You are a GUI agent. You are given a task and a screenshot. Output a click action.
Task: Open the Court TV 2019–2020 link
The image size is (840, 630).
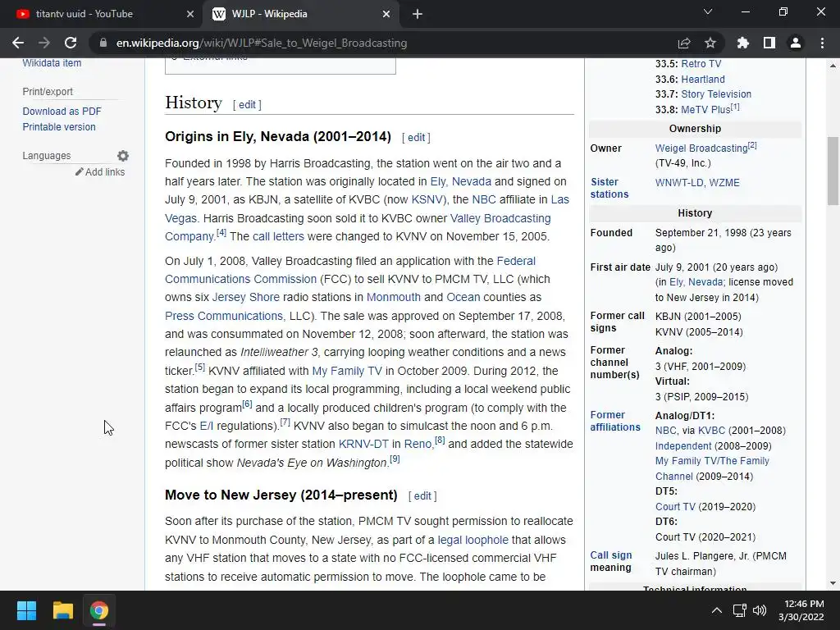675,507
